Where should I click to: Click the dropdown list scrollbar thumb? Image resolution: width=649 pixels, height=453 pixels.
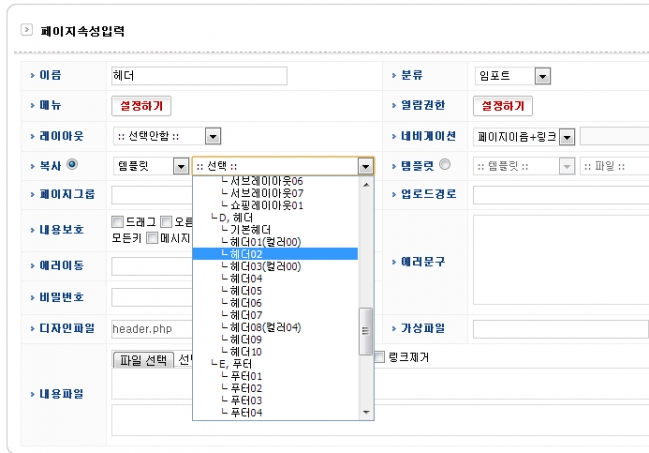(366, 331)
